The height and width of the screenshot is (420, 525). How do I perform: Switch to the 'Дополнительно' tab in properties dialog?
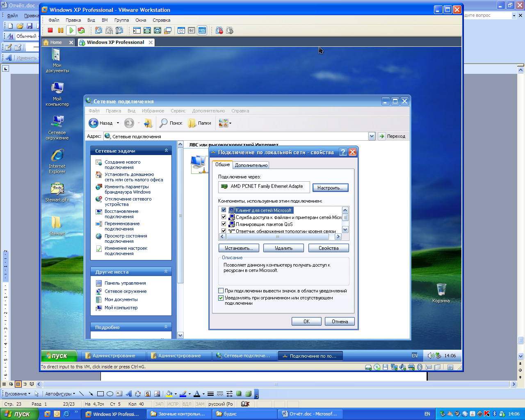(251, 165)
